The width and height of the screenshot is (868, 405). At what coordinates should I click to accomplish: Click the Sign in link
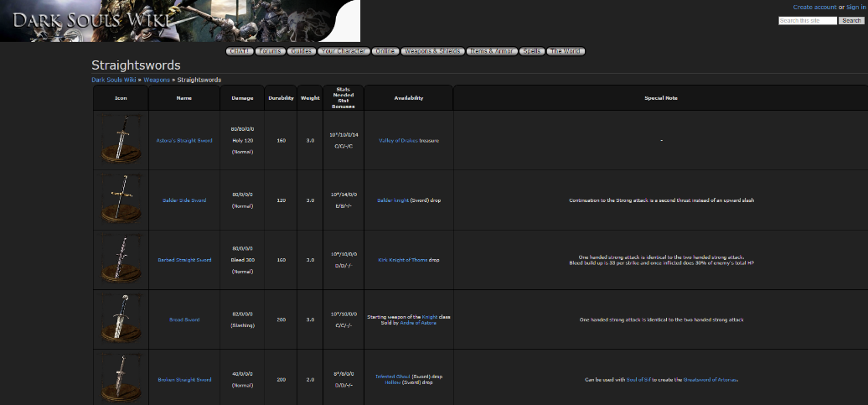click(855, 8)
